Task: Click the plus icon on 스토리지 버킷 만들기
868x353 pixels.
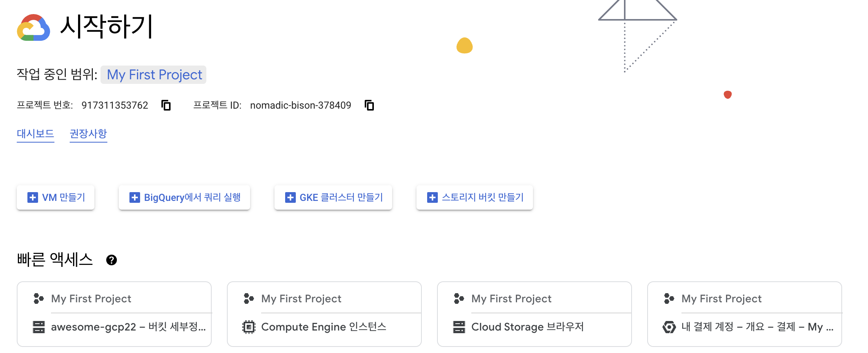Action: pyautogui.click(x=432, y=197)
